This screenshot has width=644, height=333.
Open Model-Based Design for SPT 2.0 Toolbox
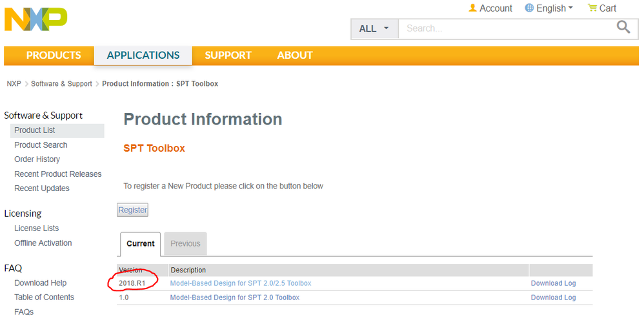[x=234, y=298]
